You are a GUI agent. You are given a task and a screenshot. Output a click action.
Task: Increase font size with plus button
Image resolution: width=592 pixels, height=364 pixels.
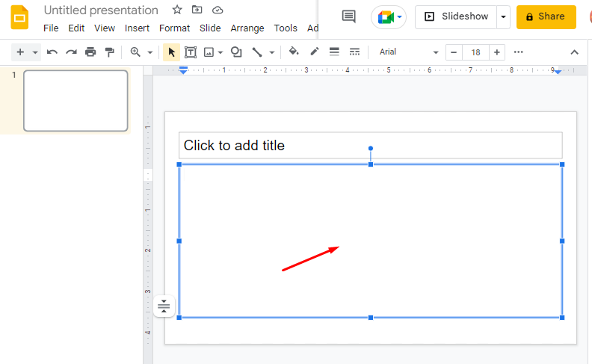point(497,52)
